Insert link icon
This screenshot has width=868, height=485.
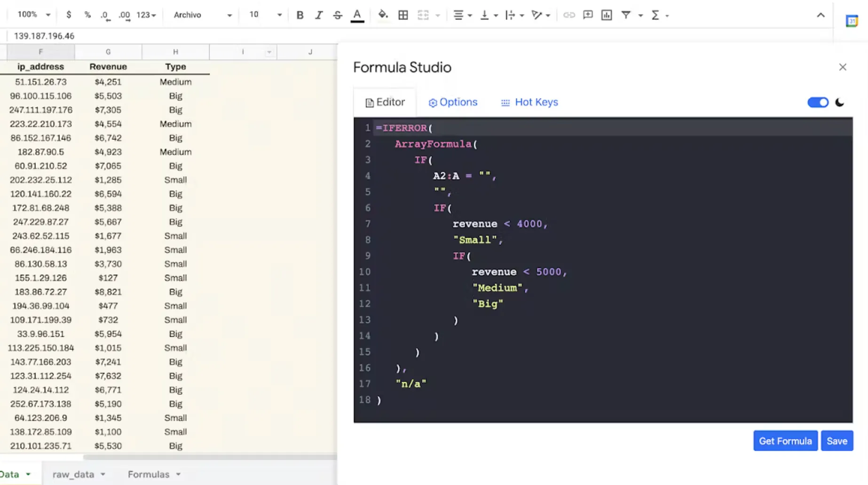[x=569, y=15]
